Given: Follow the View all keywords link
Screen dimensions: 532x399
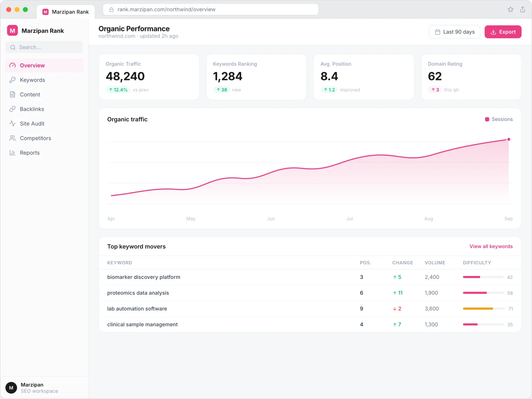Looking at the screenshot, I should click(x=491, y=246).
